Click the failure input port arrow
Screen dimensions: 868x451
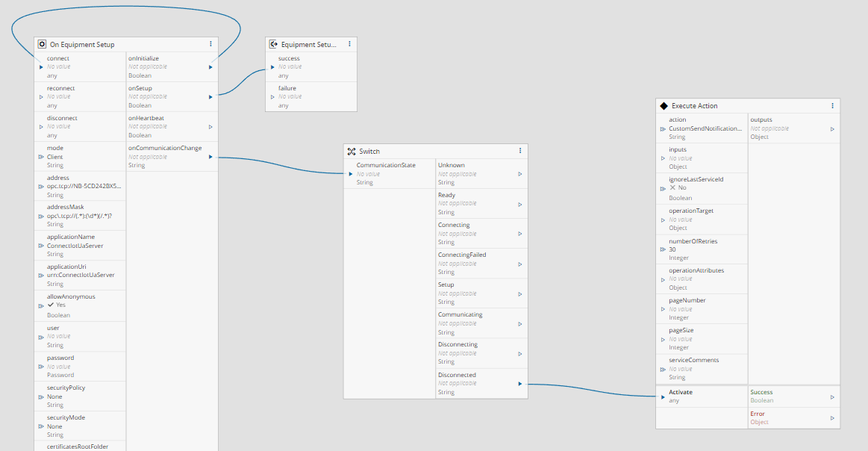[272, 97]
